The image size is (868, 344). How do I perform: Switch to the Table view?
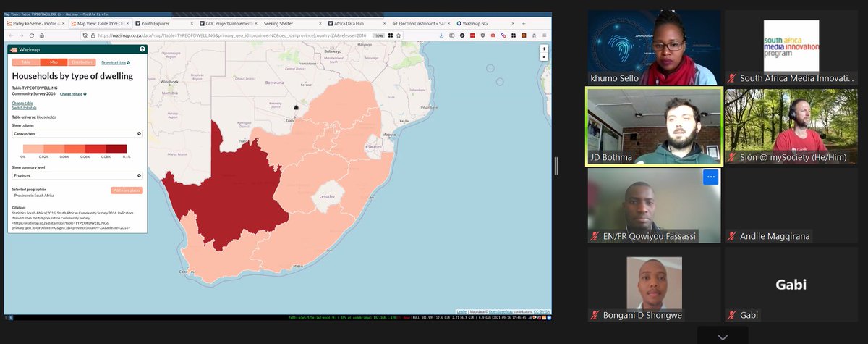[26, 63]
